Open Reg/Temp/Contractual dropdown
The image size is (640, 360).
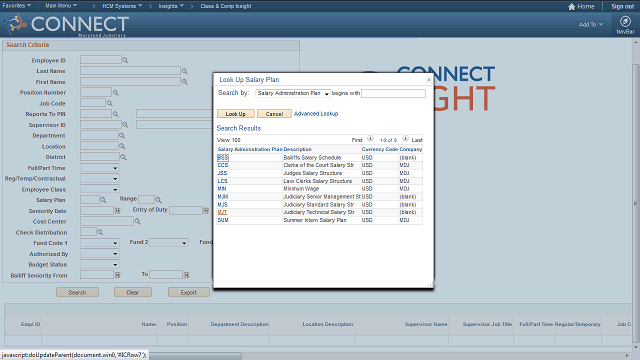pos(100,178)
